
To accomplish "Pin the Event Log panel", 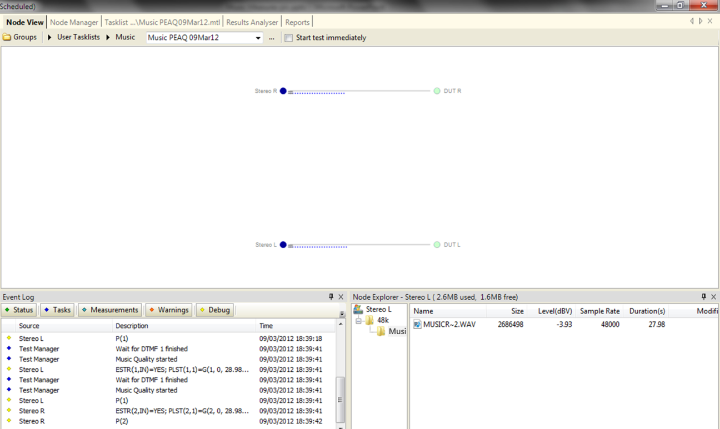I will 331,297.
